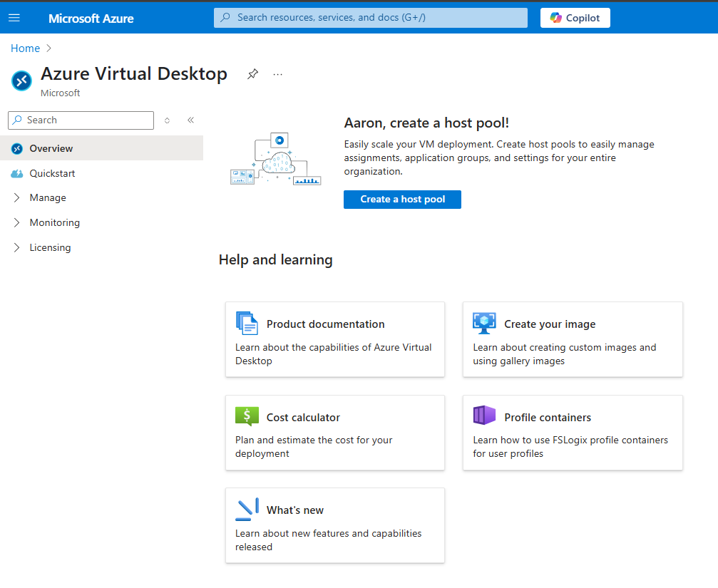Click the 'Azure Virtual Desktop' page title
Screen dimensions: 718x588
click(x=134, y=73)
